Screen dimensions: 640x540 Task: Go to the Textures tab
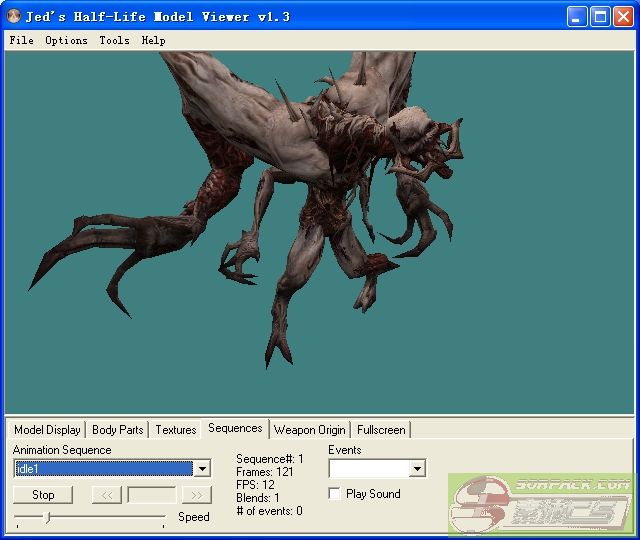pyautogui.click(x=175, y=430)
